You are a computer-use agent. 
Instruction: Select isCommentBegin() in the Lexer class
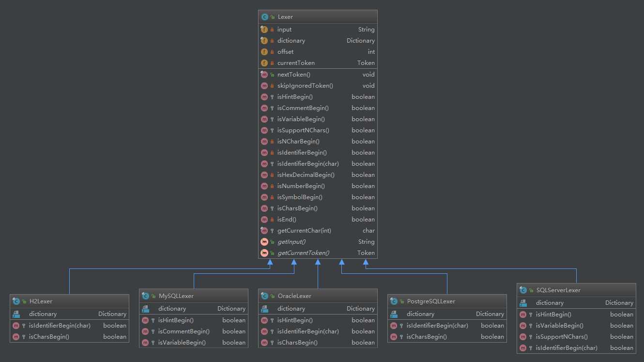click(x=303, y=108)
